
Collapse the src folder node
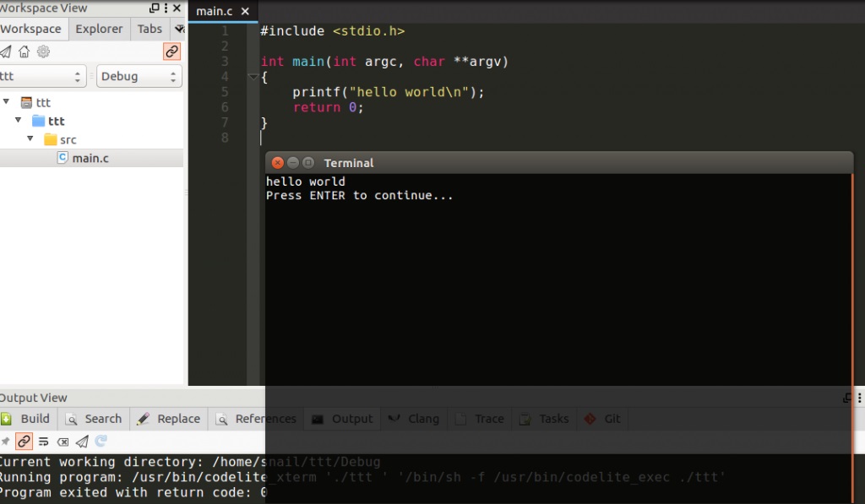(x=30, y=138)
